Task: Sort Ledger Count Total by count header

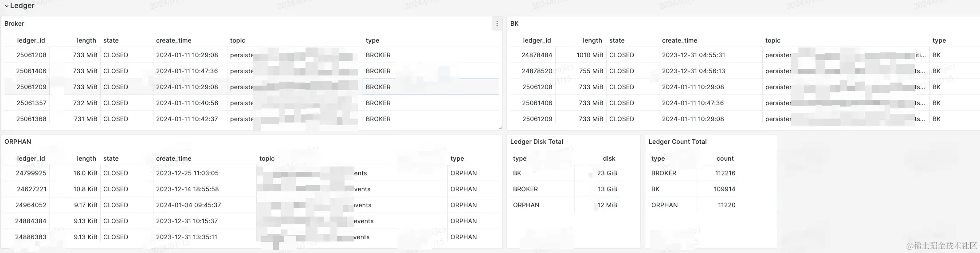Action: click(725, 158)
